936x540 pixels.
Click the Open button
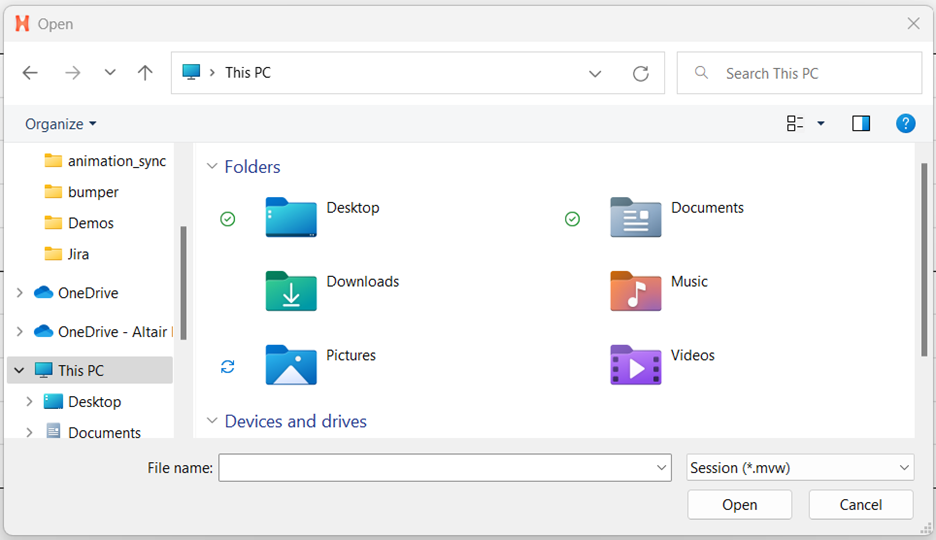(x=739, y=505)
